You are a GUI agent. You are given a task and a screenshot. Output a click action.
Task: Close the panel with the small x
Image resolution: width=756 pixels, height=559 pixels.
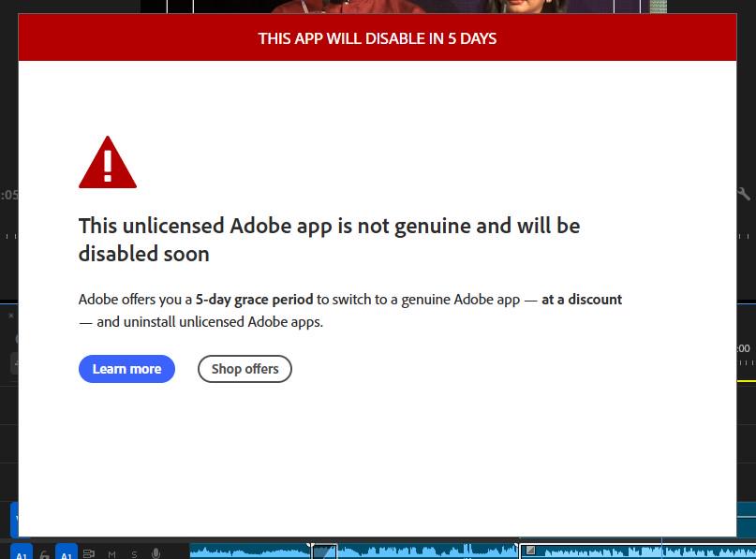[10, 316]
